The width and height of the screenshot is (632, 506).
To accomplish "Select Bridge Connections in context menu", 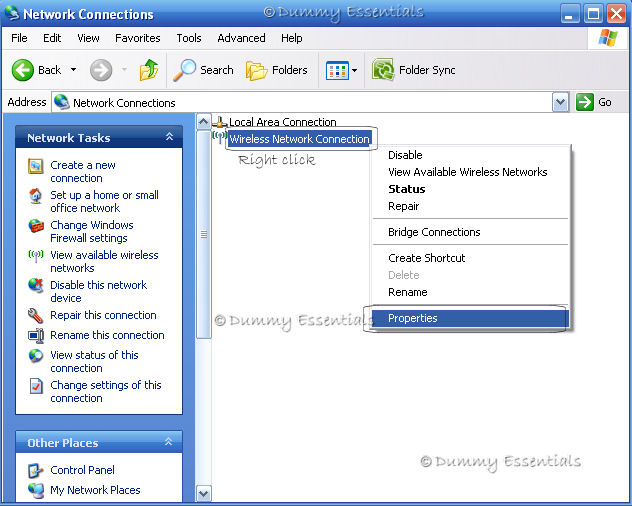I will (471, 232).
